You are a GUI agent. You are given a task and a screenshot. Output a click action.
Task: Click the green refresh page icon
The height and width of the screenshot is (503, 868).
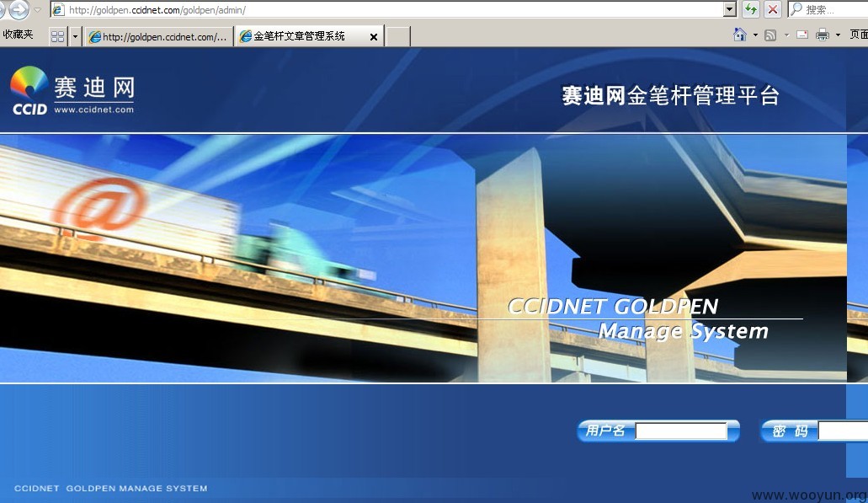(751, 9)
